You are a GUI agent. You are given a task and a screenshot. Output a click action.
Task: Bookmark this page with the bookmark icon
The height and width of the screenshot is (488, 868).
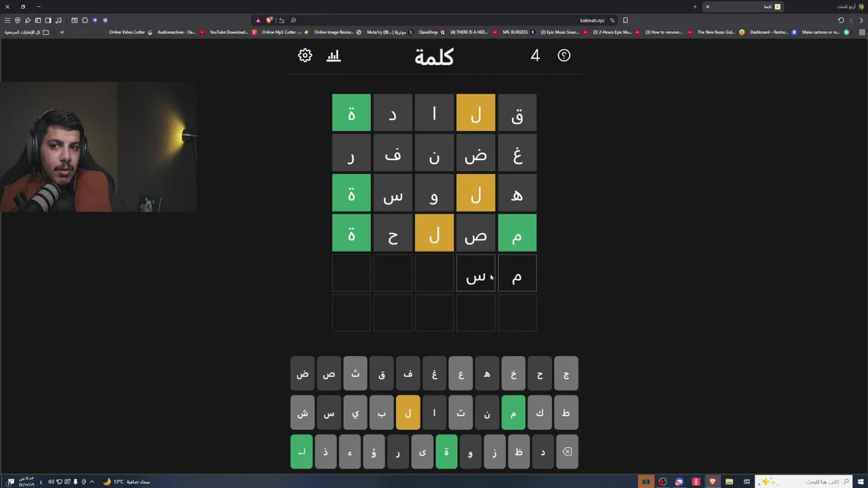[625, 20]
